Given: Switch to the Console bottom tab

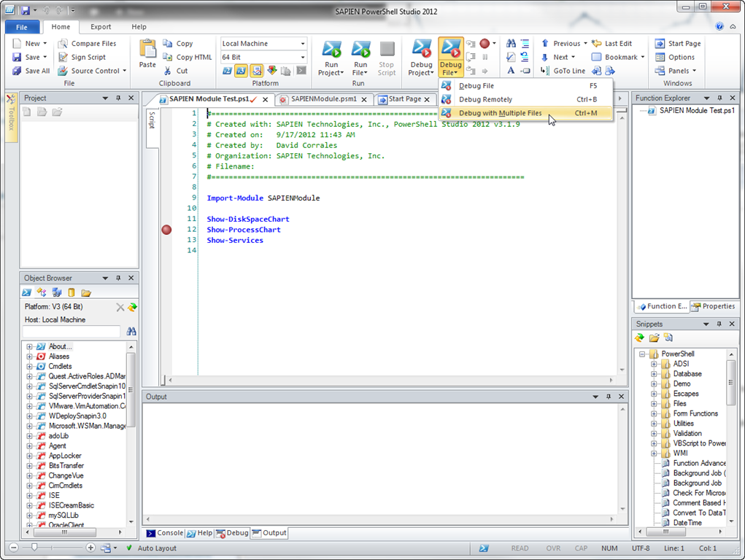Looking at the screenshot, I should pyautogui.click(x=165, y=533).
